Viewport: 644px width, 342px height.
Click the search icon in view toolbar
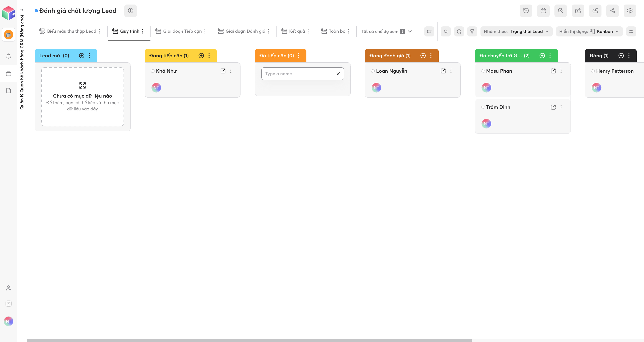[x=446, y=31]
